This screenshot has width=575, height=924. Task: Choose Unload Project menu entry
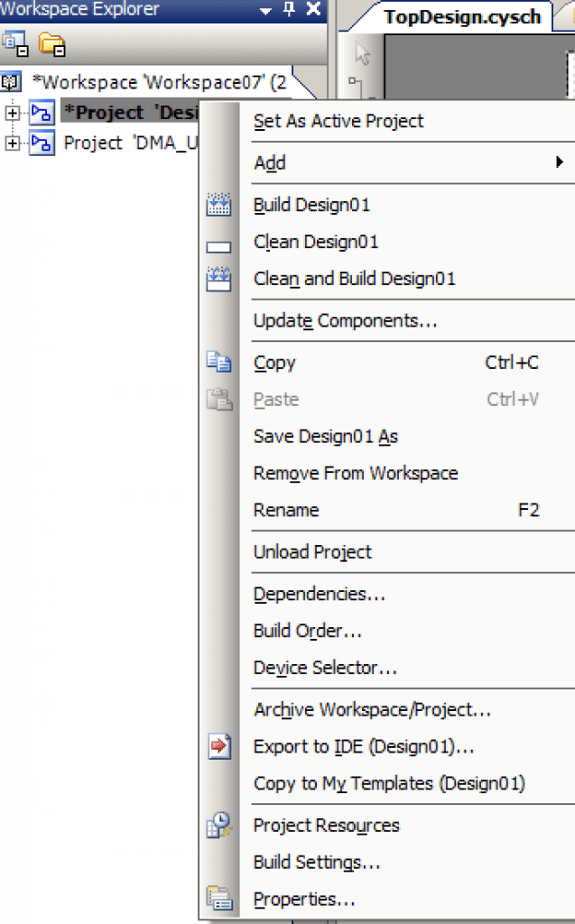pos(312,552)
